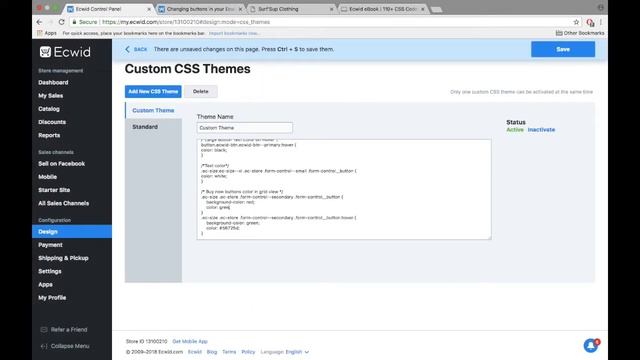Close the Surf'Sup Clothing tab
This screenshot has width=640, height=360.
click(331, 9)
